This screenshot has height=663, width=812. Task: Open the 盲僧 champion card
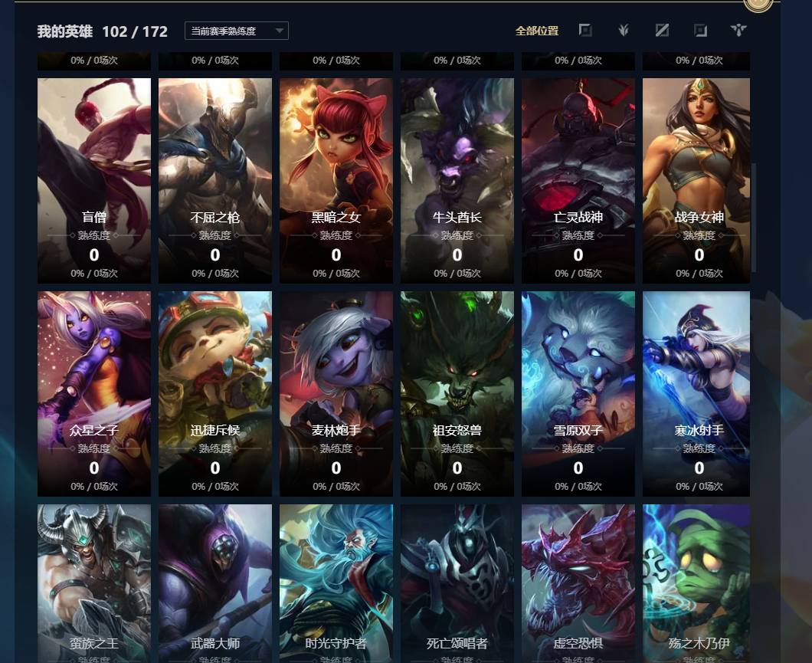point(94,180)
